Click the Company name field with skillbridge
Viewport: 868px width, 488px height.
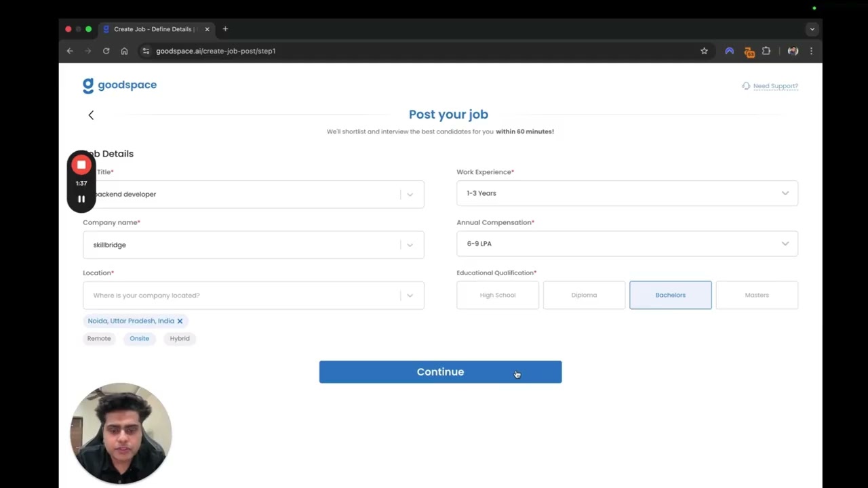[x=254, y=245]
